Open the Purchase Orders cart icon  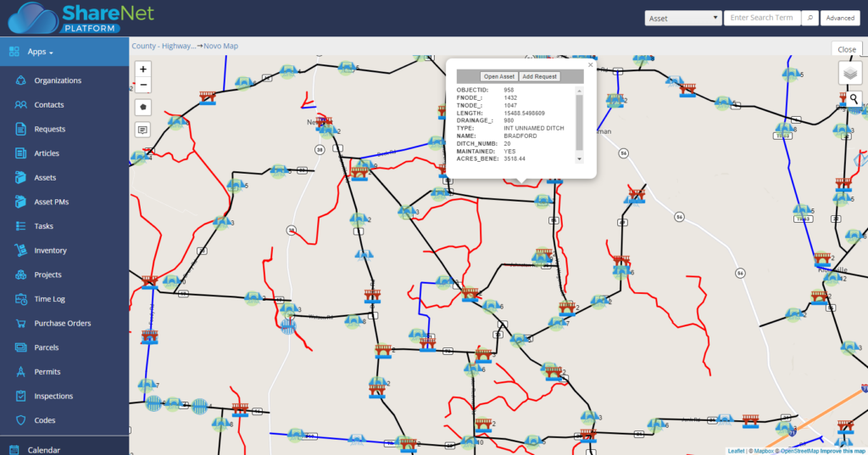[20, 324]
